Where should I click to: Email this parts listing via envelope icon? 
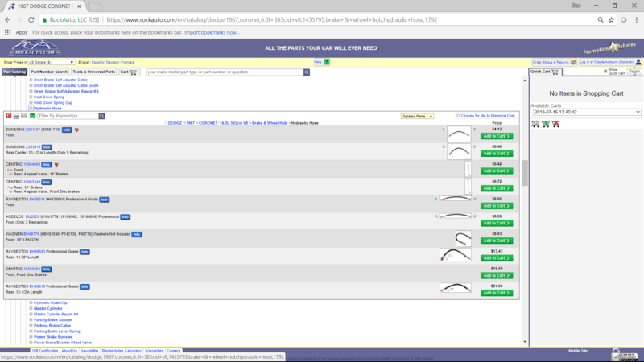click(x=24, y=116)
